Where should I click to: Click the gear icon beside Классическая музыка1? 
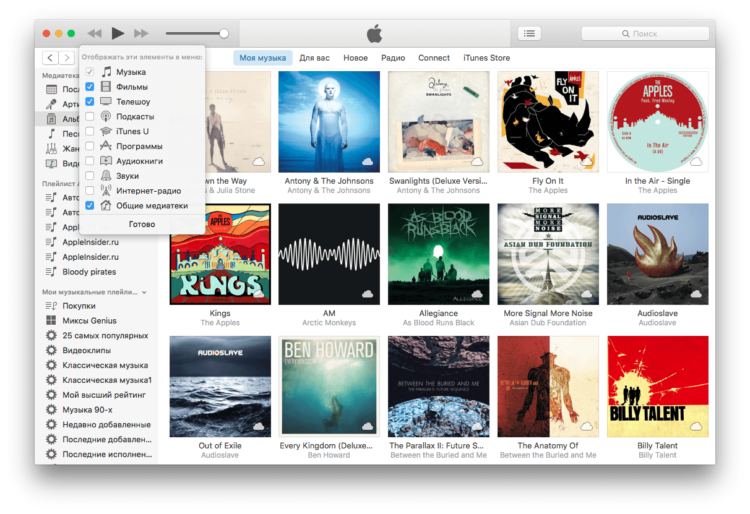(51, 380)
